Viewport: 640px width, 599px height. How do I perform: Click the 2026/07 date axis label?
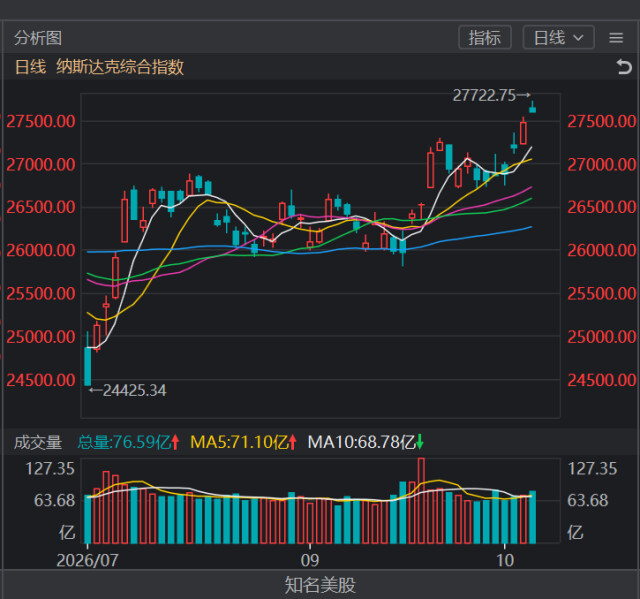(87, 561)
